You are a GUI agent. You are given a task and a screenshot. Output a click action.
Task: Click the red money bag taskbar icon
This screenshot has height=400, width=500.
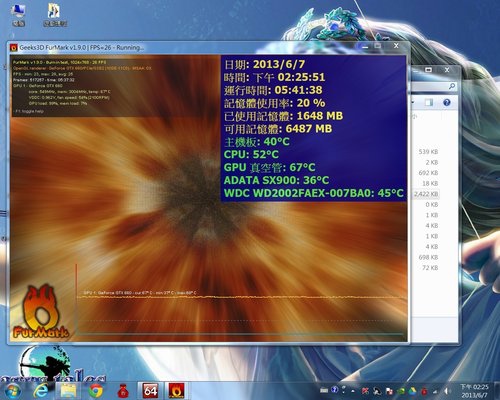click(124, 391)
